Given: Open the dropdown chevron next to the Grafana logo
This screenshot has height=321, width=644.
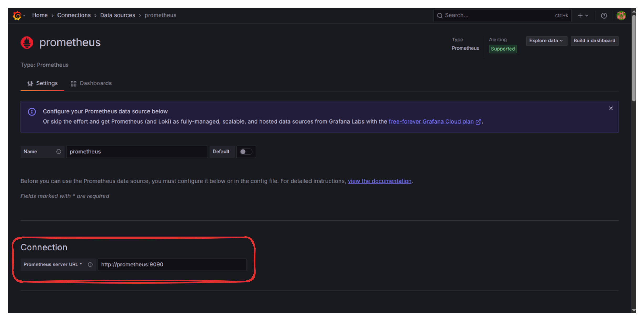Looking at the screenshot, I should click(x=24, y=15).
